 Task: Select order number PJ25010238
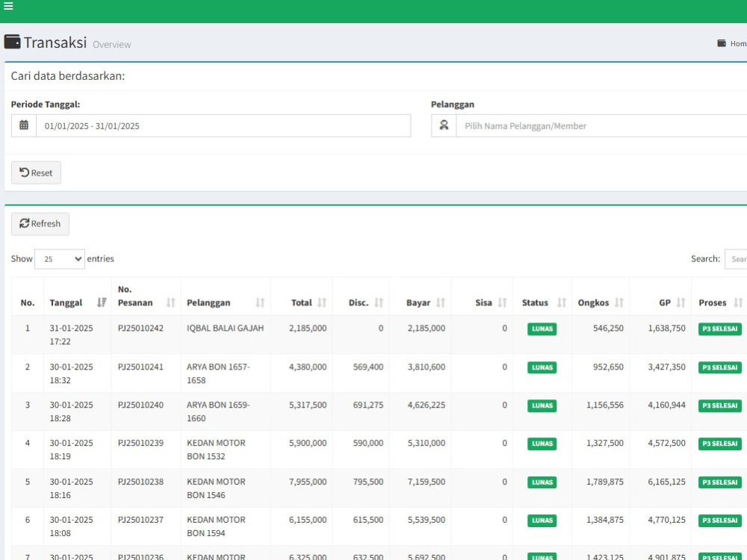pyautogui.click(x=140, y=482)
